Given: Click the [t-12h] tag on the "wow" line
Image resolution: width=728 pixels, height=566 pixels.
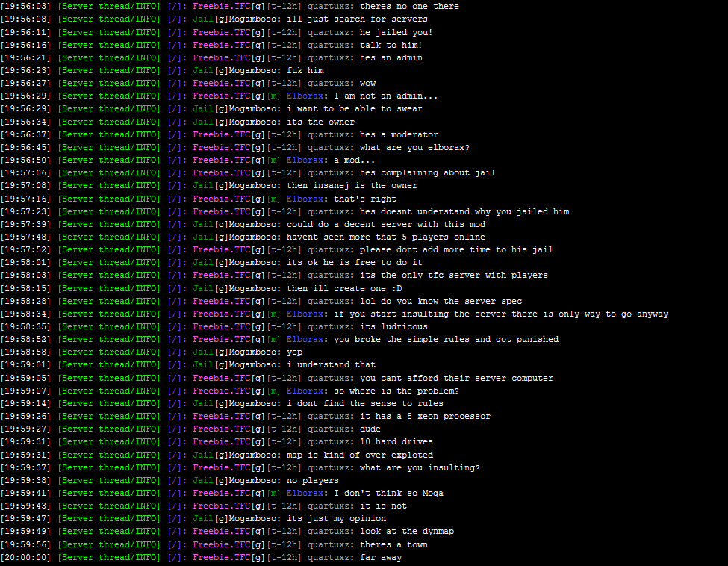Looking at the screenshot, I should click(x=284, y=84).
